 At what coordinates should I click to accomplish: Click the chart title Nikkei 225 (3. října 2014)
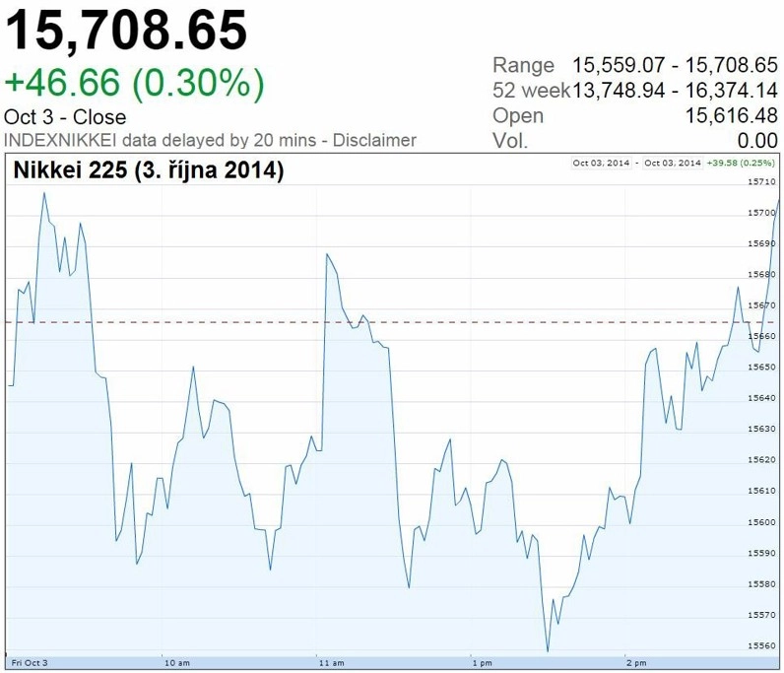[149, 170]
